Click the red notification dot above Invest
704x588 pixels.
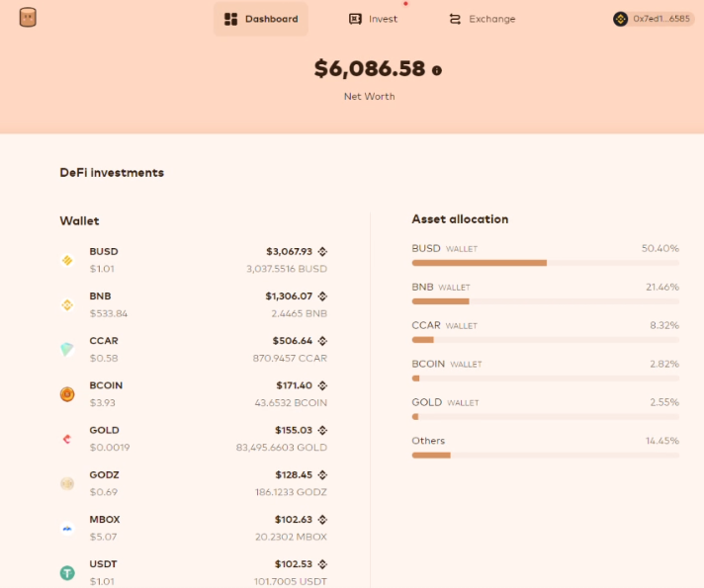(x=405, y=4)
